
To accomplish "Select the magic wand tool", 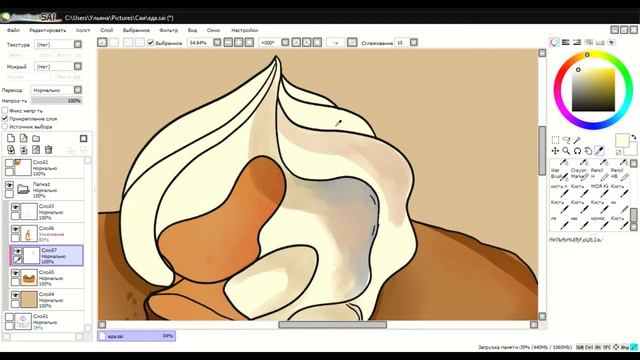I will (577, 140).
